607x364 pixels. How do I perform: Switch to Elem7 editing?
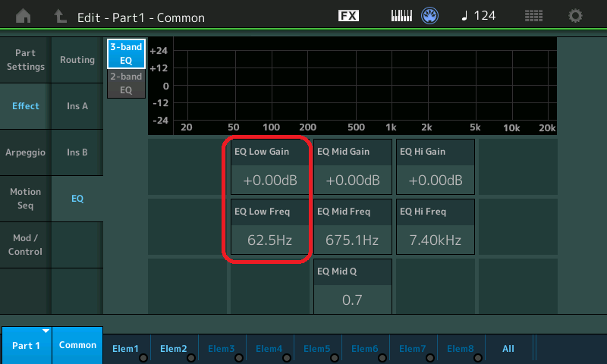[413, 349]
